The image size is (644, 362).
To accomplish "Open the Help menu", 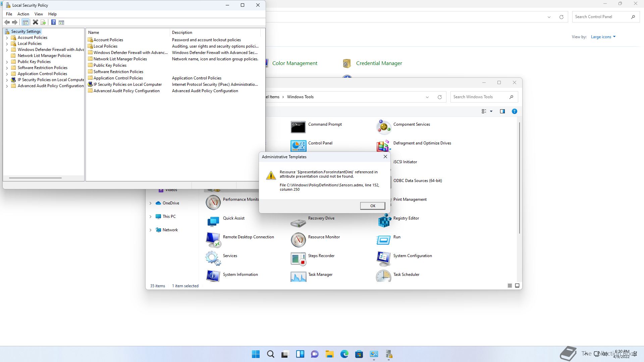I will point(52,14).
